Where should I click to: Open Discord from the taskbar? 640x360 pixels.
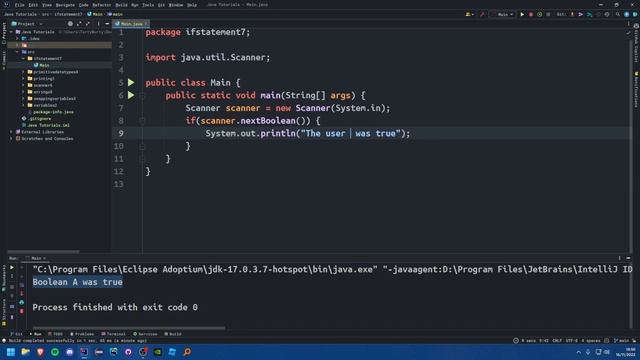[x=69, y=352]
